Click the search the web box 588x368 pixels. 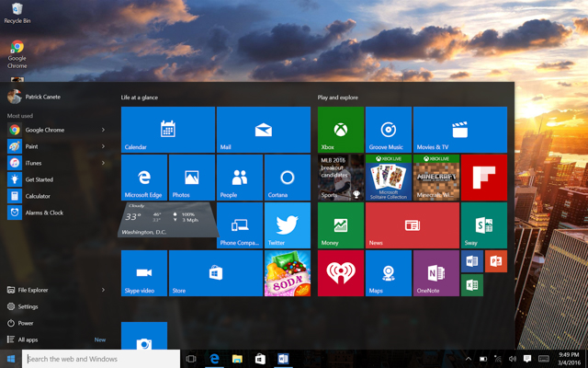101,359
